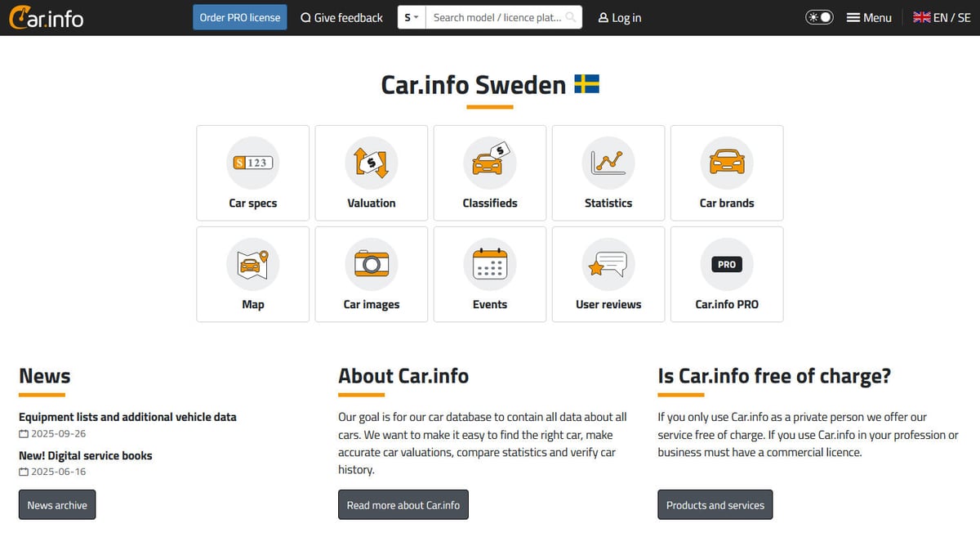
Task: Open User reviews
Action: pos(608,274)
